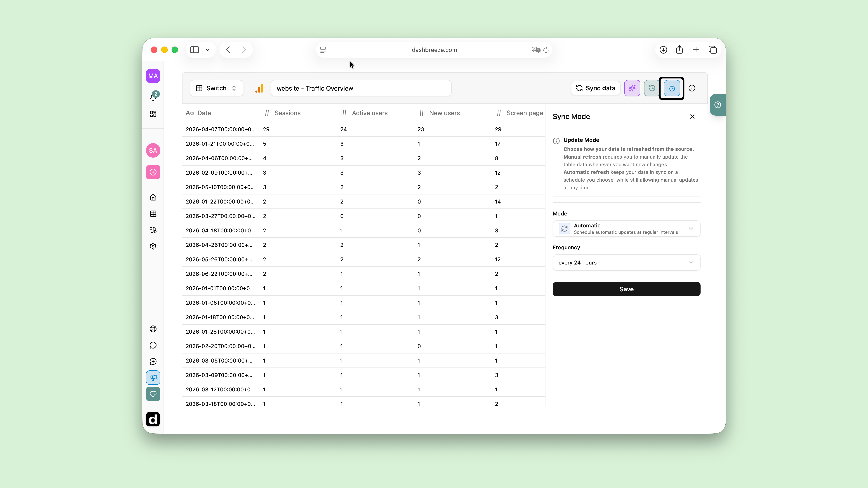Click the page menu icon in address bar
This screenshot has width=868, height=488.
(x=323, y=50)
